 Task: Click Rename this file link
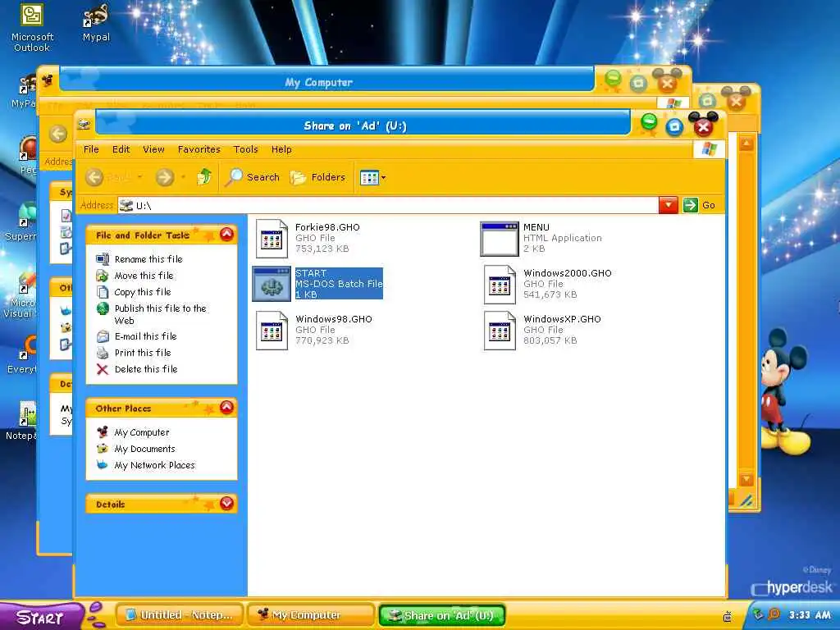coord(148,259)
